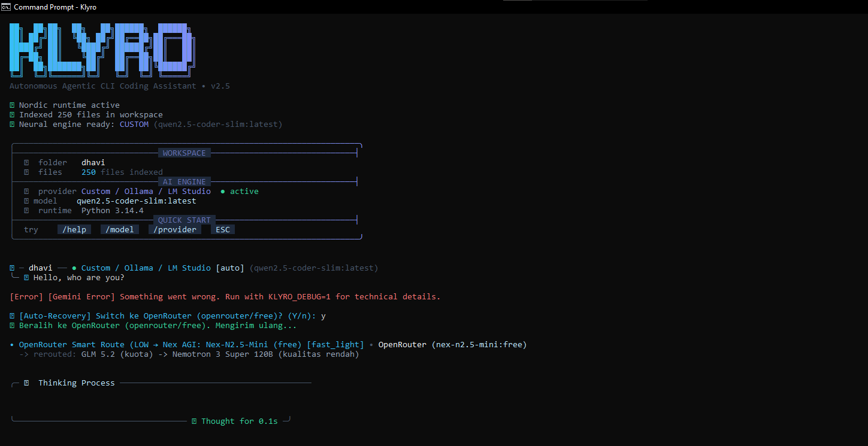Click the blue CUSTOM label after "Neural engine ready"

coord(134,125)
